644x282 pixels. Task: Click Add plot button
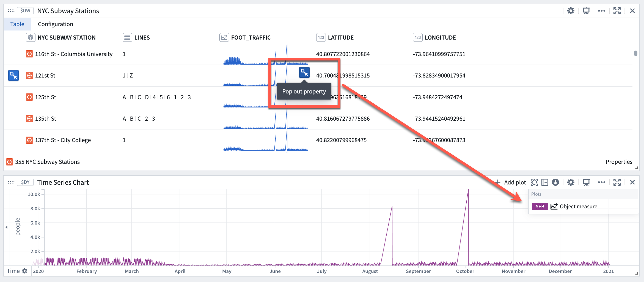[510, 182]
